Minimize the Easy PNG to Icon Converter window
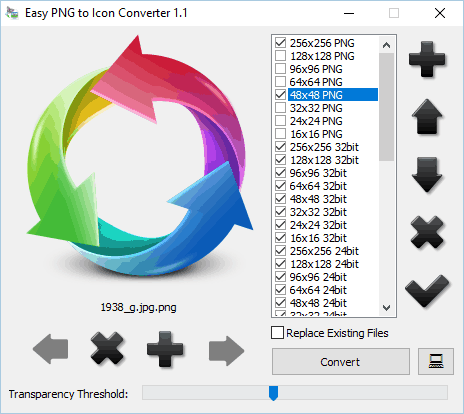This screenshot has width=464, height=414. tap(349, 13)
